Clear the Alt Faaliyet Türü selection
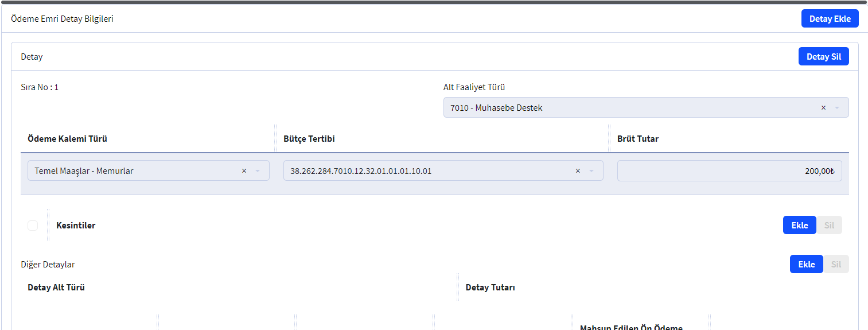 click(x=823, y=108)
